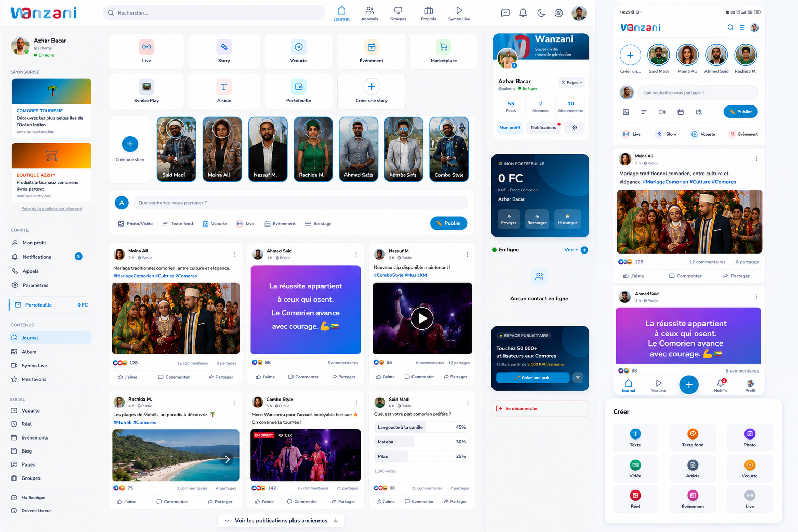Select Événement in the Créer panel

pos(693,499)
